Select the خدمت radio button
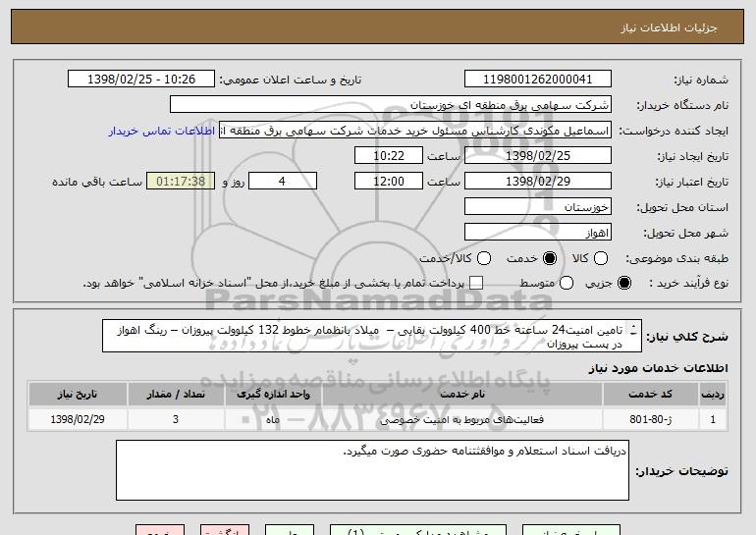The height and width of the screenshot is (535, 756). tap(549, 258)
